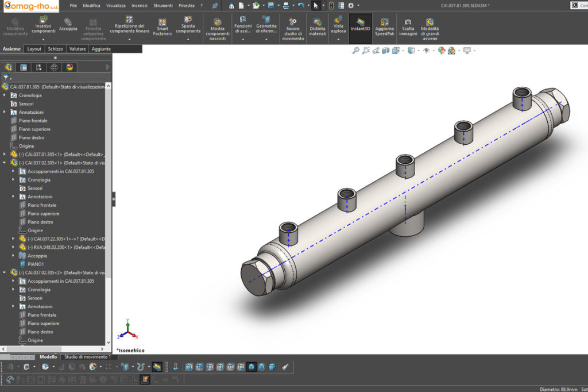The width and height of the screenshot is (588, 392).
Task: Open the Finestra menu
Action: point(187,6)
